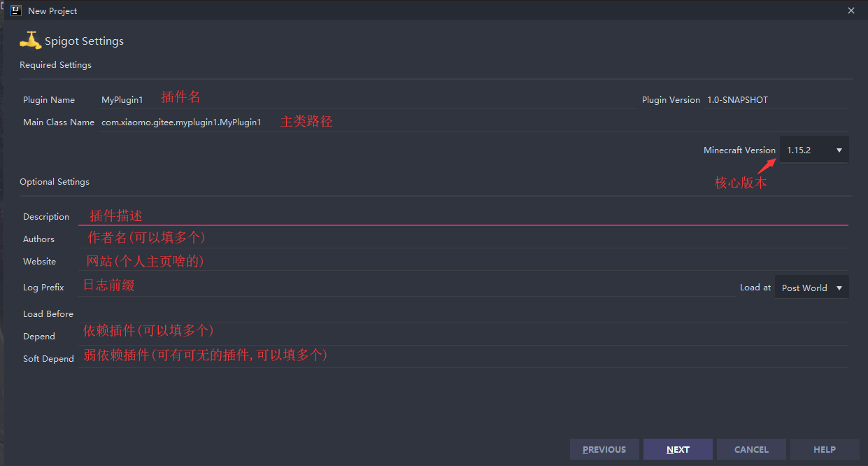Click the Depend input field
Screen dimensions: 868x466
coord(420,336)
